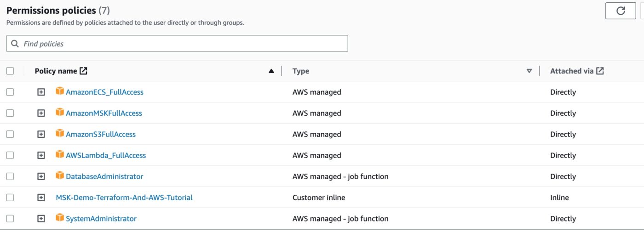Click into the Find policies search field
This screenshot has height=232, width=644.
[177, 44]
